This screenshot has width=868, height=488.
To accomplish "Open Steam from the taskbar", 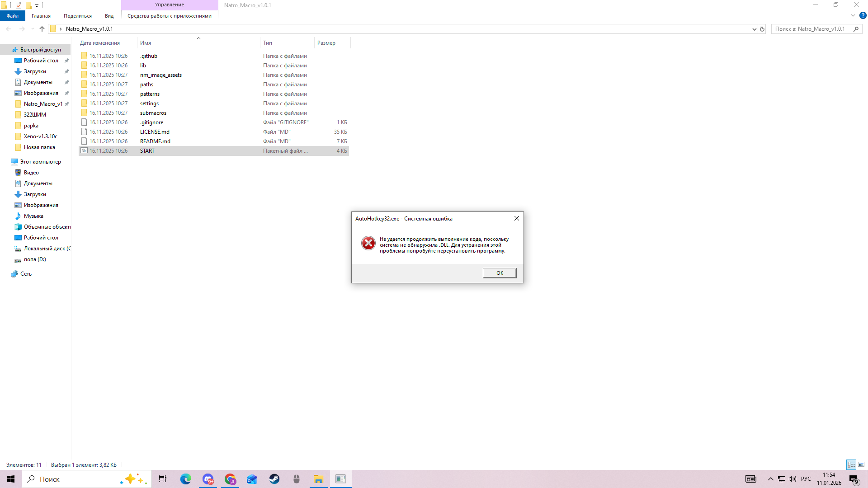I will pyautogui.click(x=274, y=479).
